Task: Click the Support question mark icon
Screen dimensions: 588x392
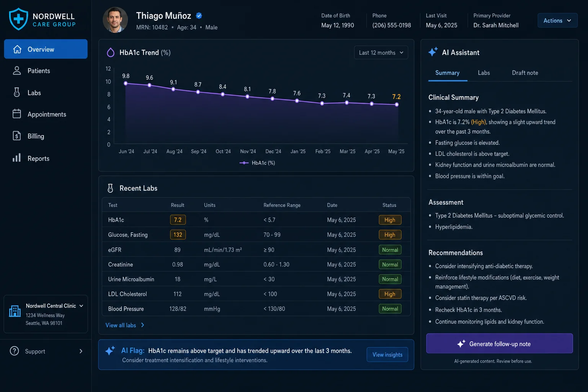Action: tap(15, 351)
